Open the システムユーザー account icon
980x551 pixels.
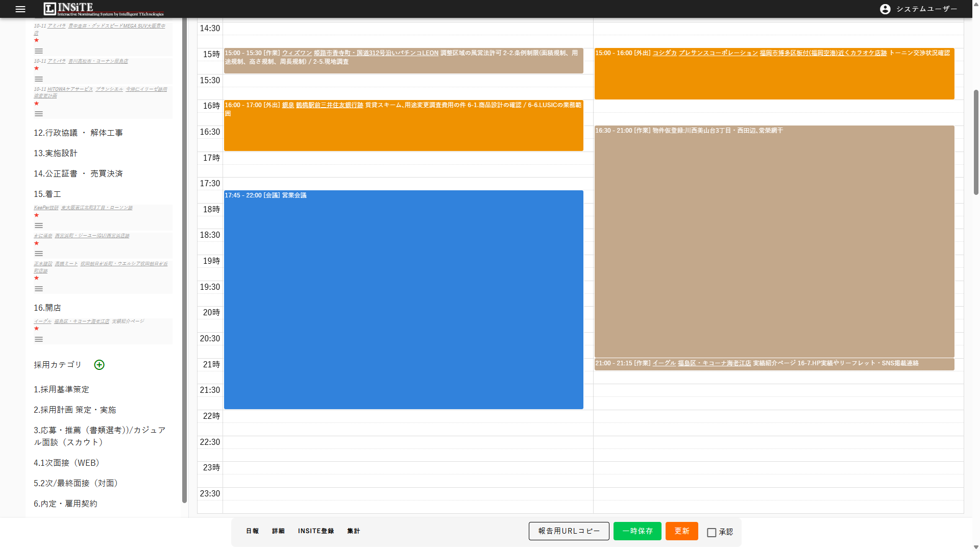click(x=885, y=9)
